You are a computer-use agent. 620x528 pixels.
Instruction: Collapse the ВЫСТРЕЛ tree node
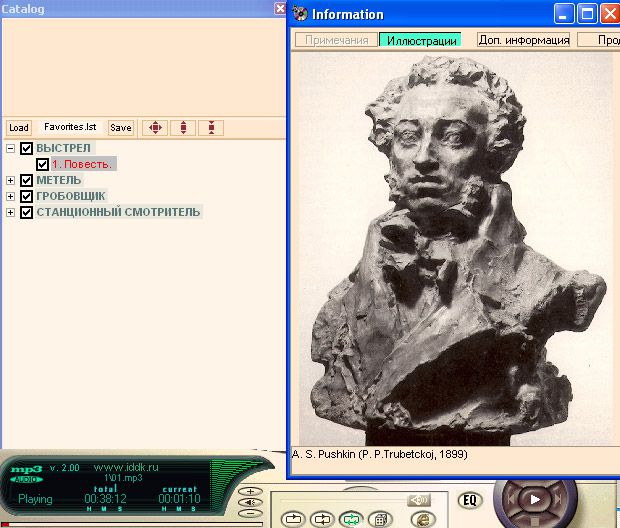[x=11, y=148]
